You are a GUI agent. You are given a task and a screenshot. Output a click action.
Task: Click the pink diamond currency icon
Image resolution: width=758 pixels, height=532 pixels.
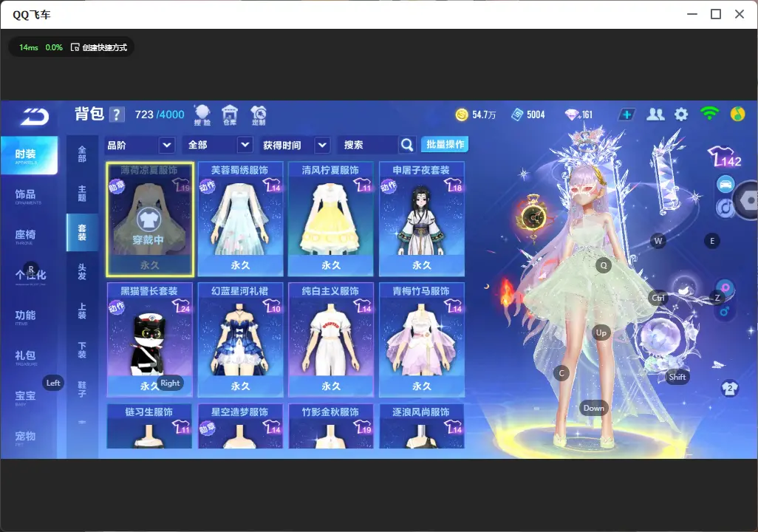[572, 115]
